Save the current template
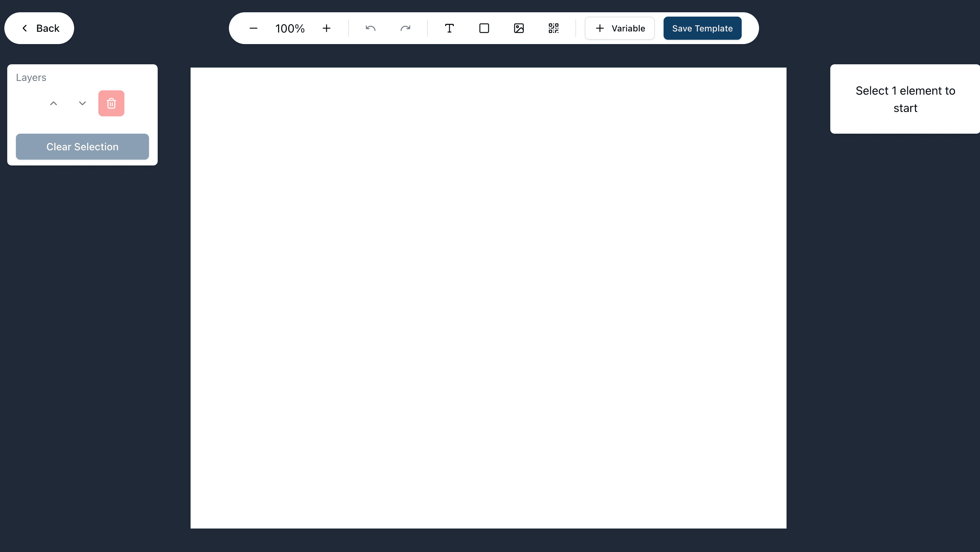The image size is (980, 552). pyautogui.click(x=702, y=28)
